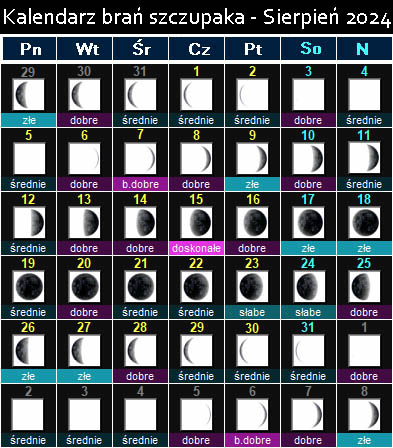The width and height of the screenshot is (393, 448).
Task: Select the 'słabe' label under day 24
Action: 308,312
